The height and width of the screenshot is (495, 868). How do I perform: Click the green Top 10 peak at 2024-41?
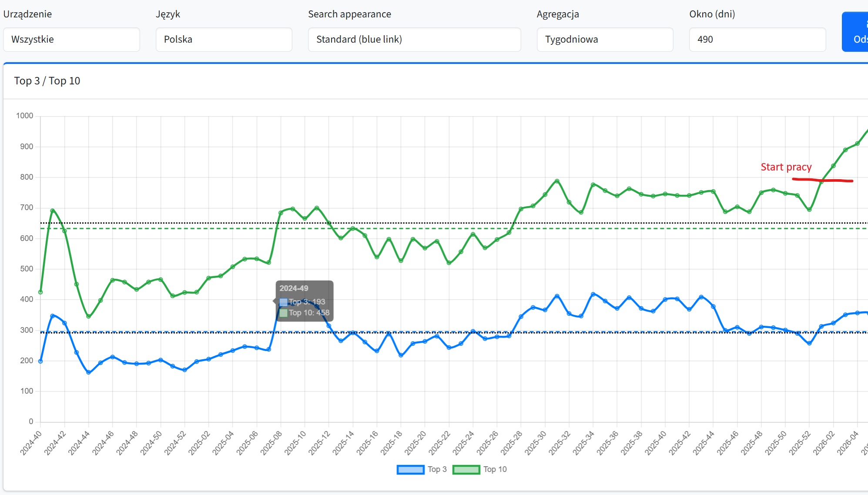pos(53,211)
